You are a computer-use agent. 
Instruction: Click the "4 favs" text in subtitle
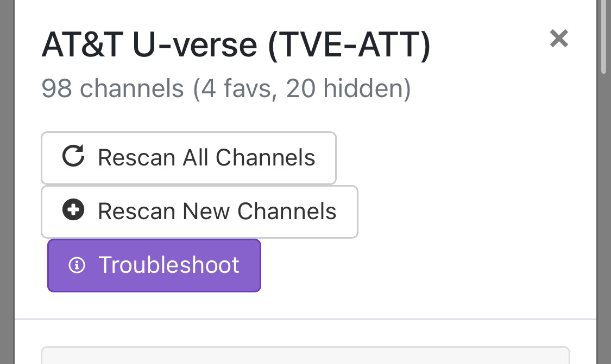237,88
